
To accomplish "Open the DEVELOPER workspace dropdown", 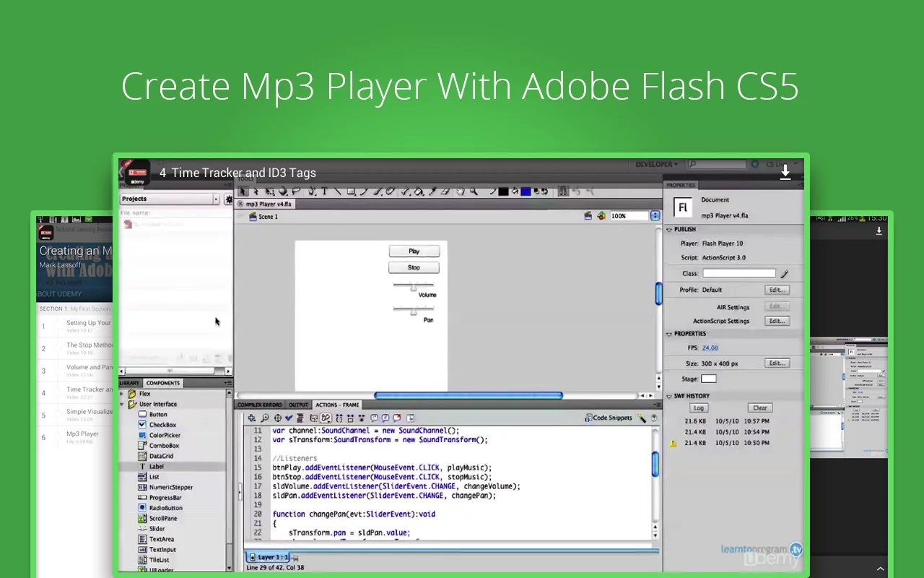I will [655, 164].
